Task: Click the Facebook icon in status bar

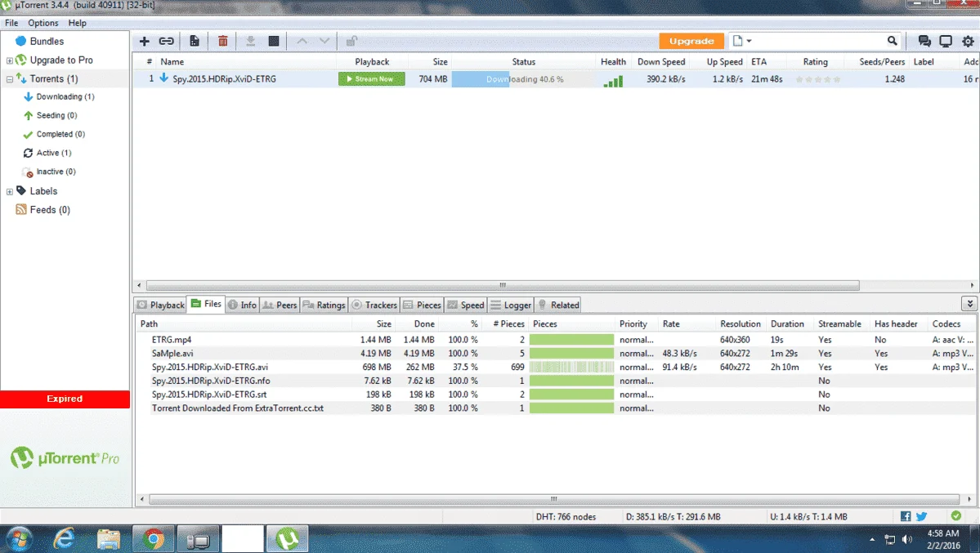Action: (906, 516)
